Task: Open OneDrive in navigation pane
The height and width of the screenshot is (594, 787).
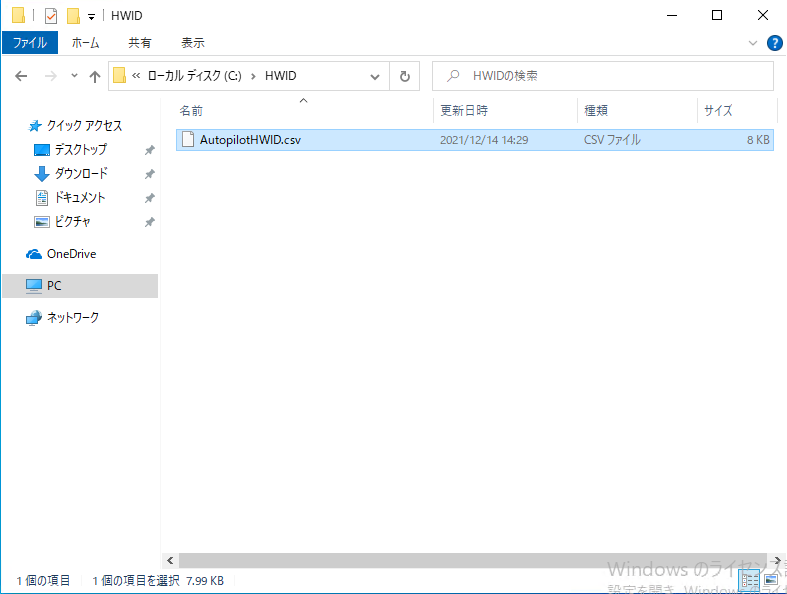Action: [x=71, y=254]
